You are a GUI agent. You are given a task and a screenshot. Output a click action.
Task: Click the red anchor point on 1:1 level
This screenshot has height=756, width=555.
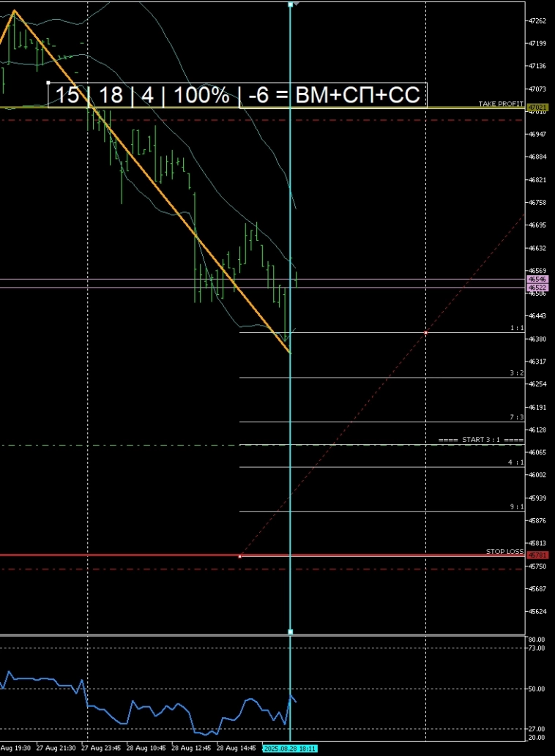point(426,333)
